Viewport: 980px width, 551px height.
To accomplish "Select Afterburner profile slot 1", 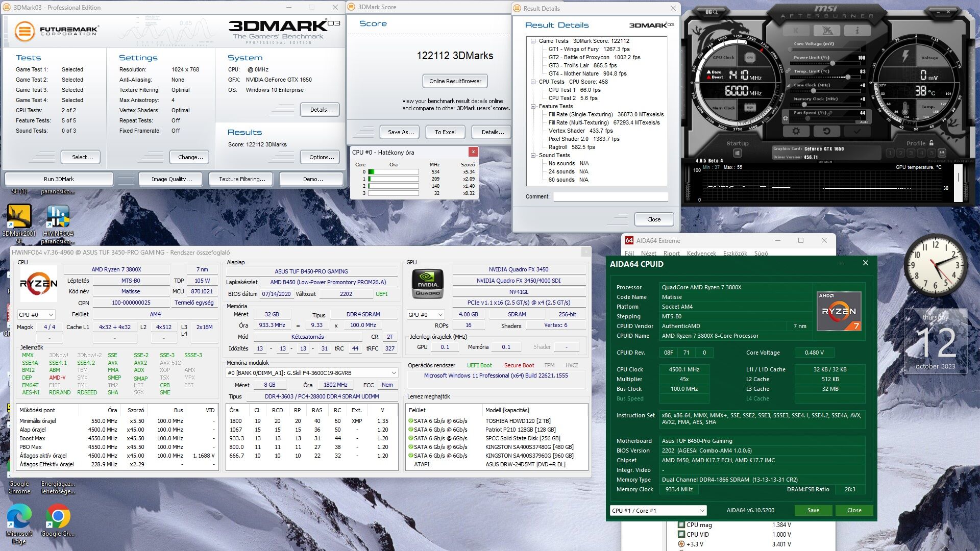I will (890, 153).
